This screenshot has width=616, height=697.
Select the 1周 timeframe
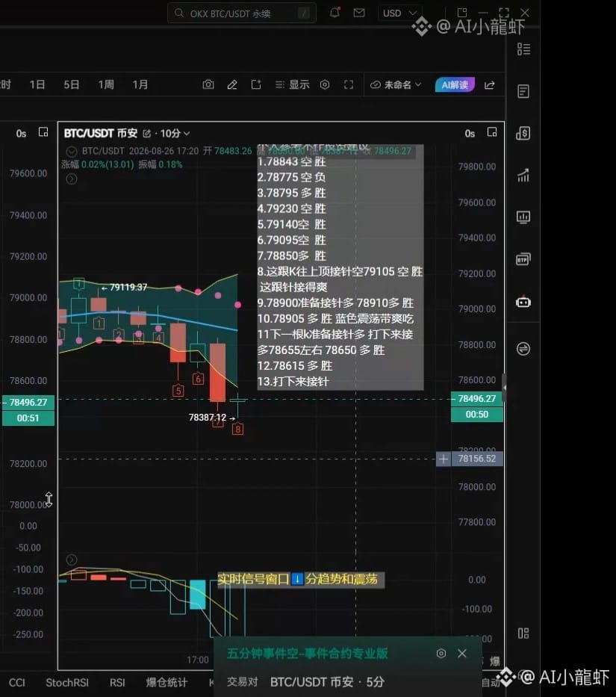pos(106,84)
